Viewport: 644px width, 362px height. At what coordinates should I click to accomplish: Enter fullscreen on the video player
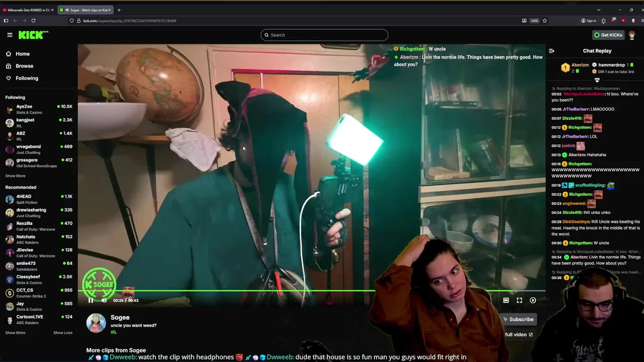point(519,300)
